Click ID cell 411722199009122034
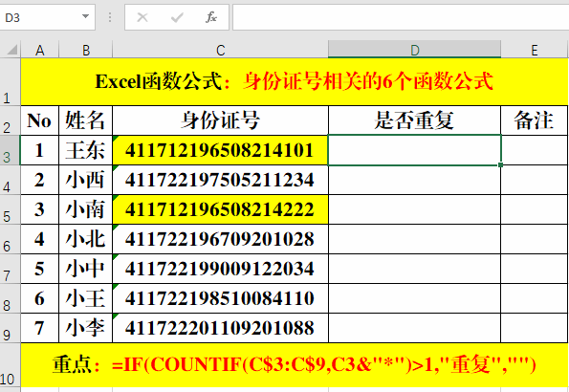Viewport: 569px width, 392px height. click(x=220, y=269)
